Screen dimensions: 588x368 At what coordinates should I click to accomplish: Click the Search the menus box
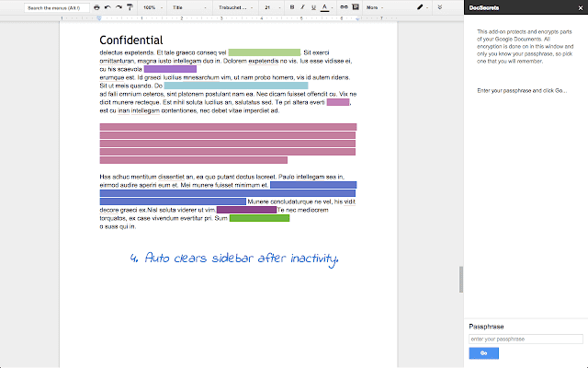pos(57,6)
